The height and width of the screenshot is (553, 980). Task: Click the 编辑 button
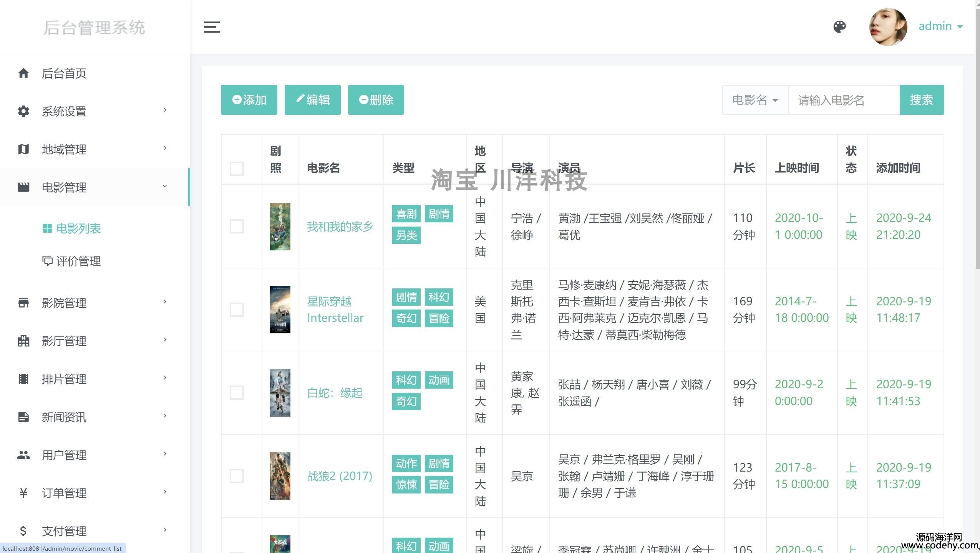[312, 100]
